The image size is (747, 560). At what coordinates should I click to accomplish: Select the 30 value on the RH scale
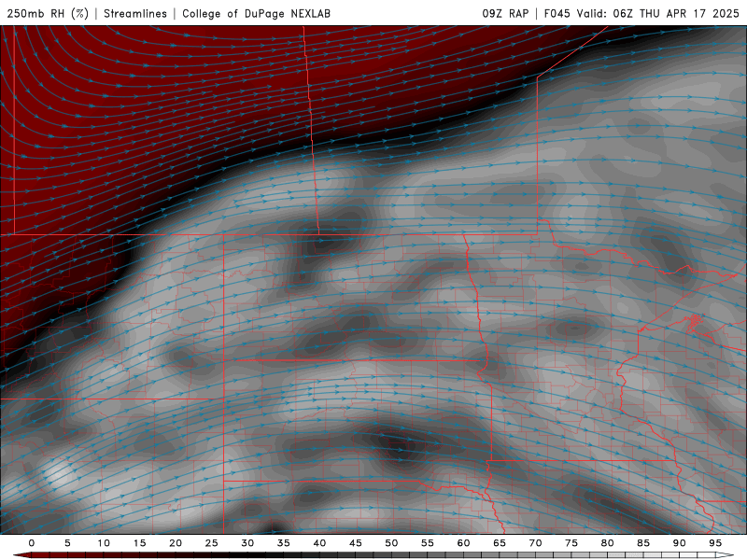coord(247,543)
